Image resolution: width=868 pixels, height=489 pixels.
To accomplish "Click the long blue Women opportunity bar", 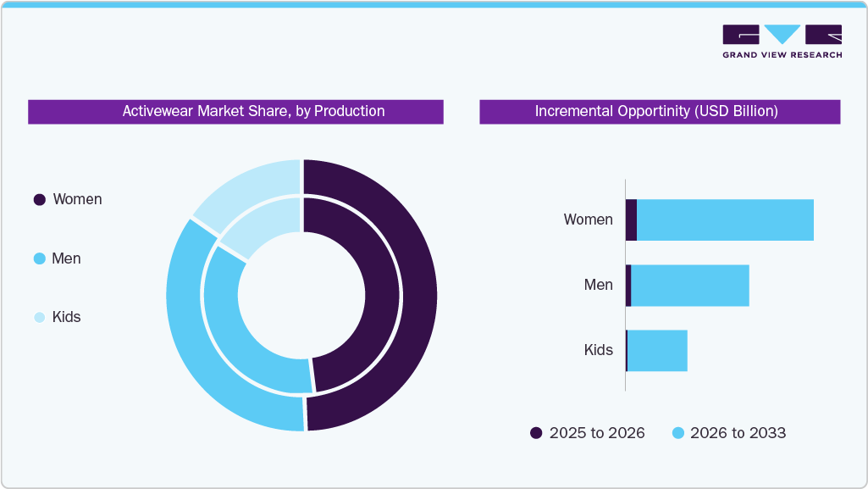I will pyautogui.click(x=724, y=219).
